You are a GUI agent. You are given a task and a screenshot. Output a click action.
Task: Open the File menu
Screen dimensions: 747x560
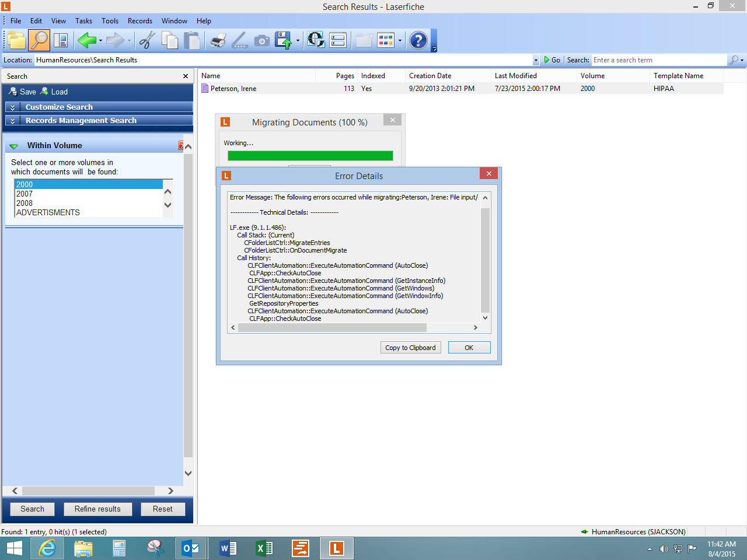point(16,21)
